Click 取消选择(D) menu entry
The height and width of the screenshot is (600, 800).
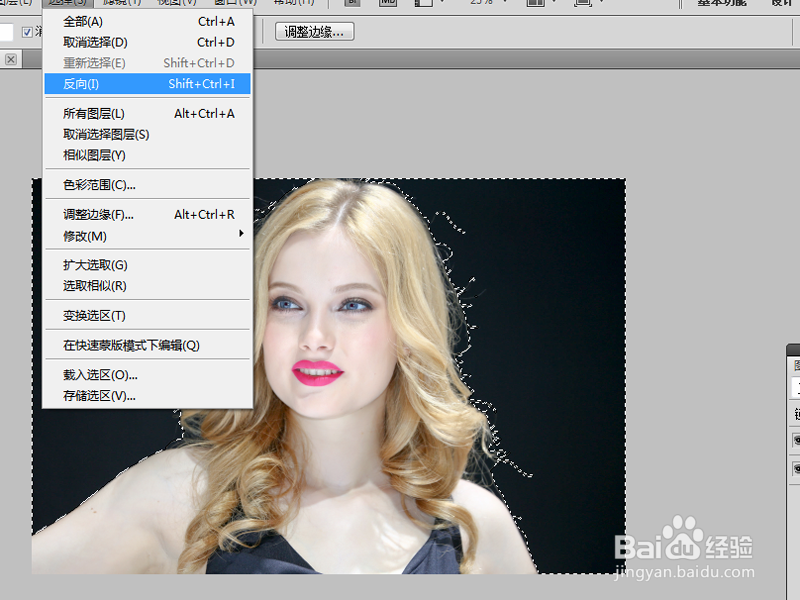[x=147, y=42]
